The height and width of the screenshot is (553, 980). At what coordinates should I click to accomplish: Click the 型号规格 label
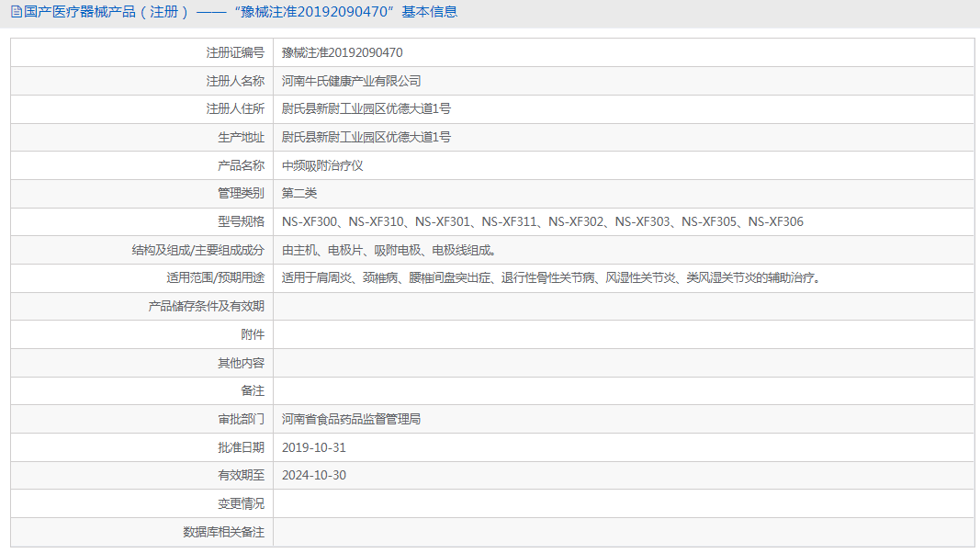click(241, 221)
